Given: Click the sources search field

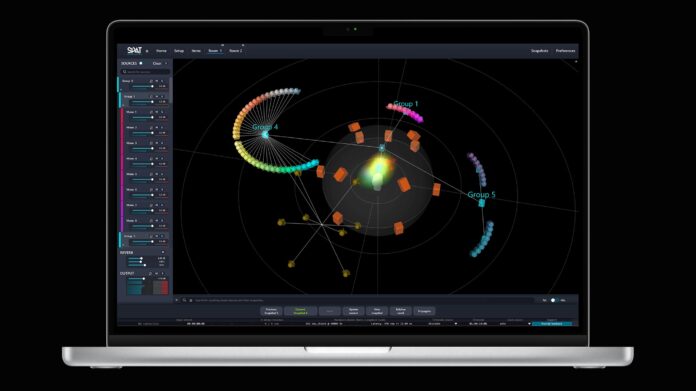Looking at the screenshot, I should [146, 71].
